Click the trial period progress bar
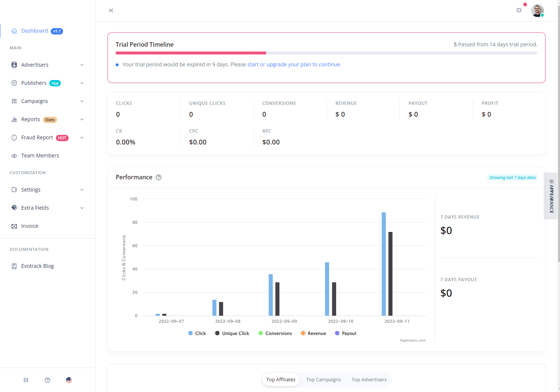 [326, 53]
